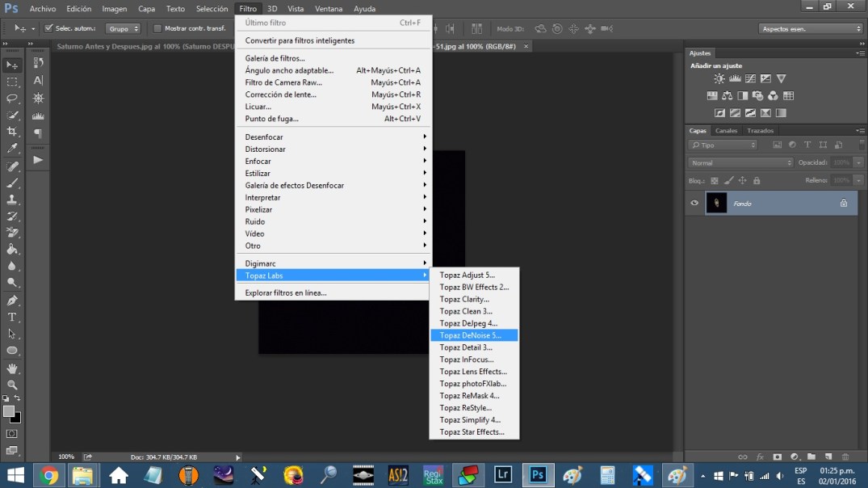Viewport: 868px width, 488px height.
Task: Select the Hand tool
Action: (x=12, y=368)
